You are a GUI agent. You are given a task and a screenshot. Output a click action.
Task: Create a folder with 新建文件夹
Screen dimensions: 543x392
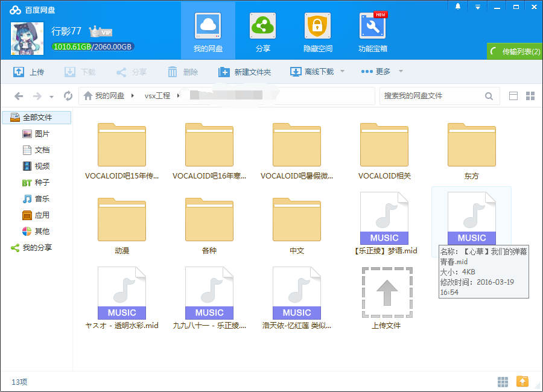(x=244, y=72)
